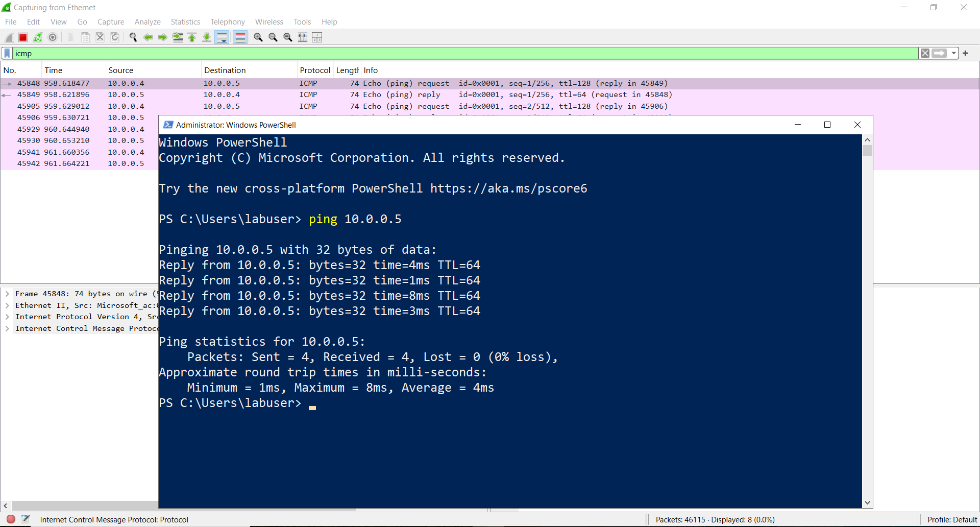Go forward in packet history
This screenshot has width=980, height=527.
(x=162, y=37)
